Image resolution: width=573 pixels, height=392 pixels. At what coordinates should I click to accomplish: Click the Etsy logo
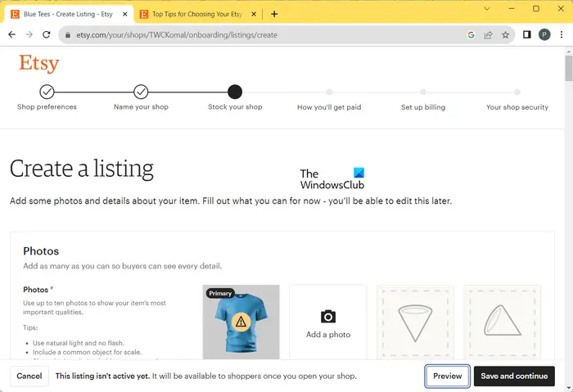39,63
